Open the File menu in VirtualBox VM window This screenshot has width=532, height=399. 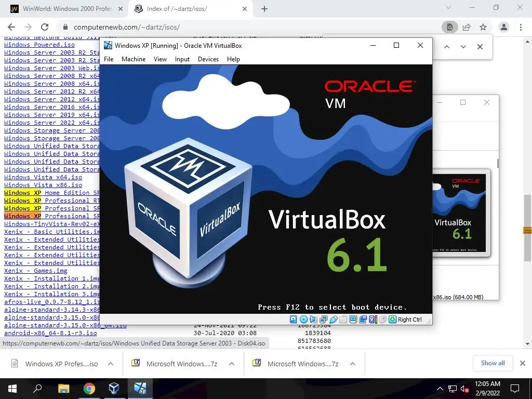[x=109, y=59]
